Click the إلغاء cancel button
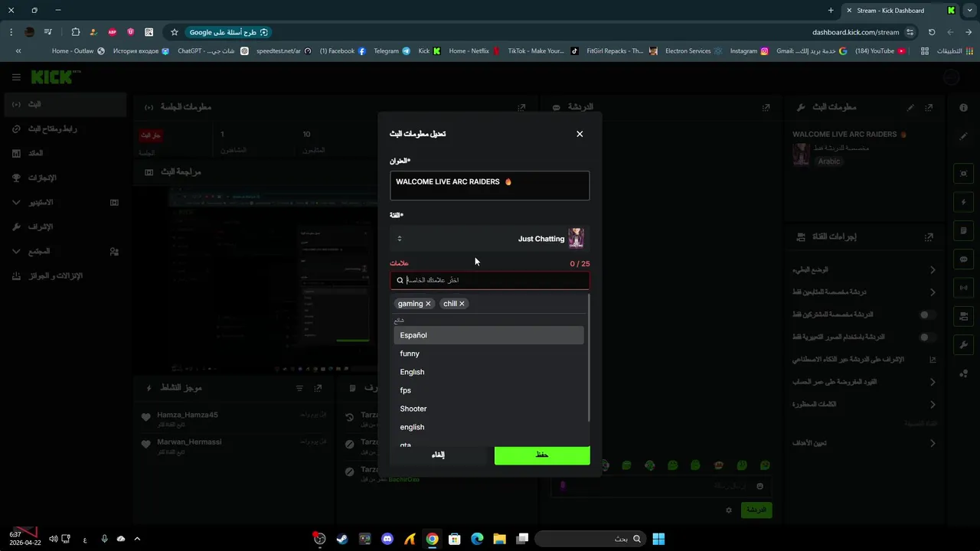The image size is (980, 551). click(438, 455)
